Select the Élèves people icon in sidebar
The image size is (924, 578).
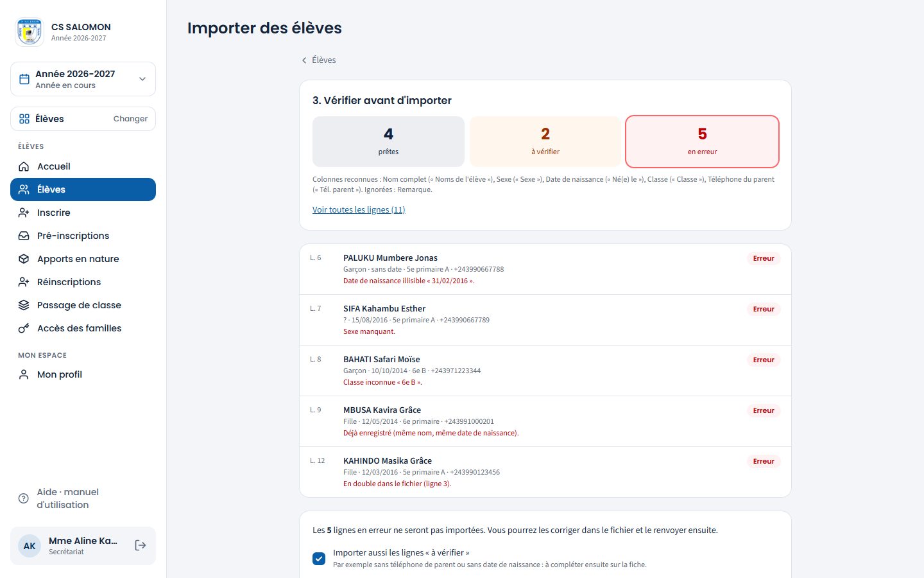[24, 189]
